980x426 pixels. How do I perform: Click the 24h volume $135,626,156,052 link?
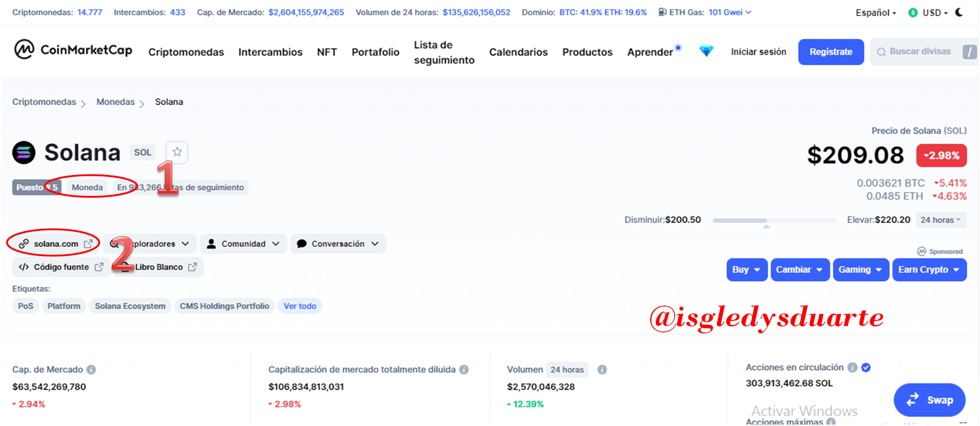[476, 12]
